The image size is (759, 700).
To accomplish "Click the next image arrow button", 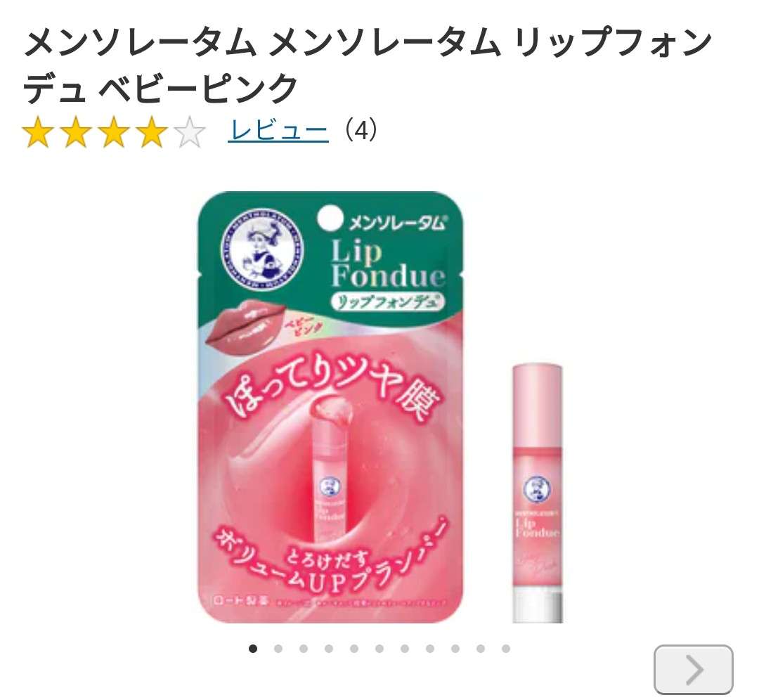I will coord(693,670).
